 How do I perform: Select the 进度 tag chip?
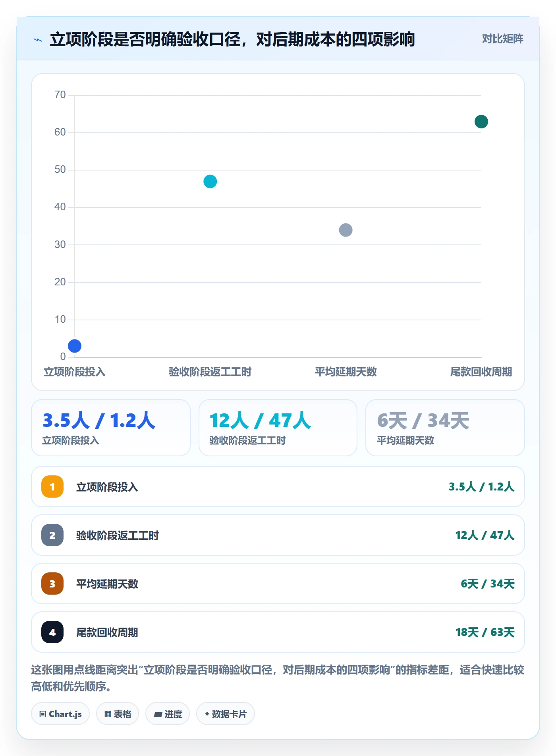click(168, 714)
